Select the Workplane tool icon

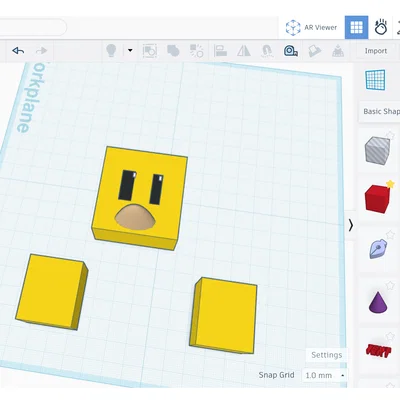[x=375, y=80]
